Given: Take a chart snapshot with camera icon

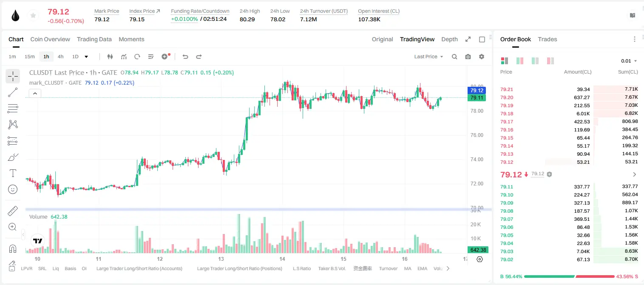Looking at the screenshot, I should tap(468, 57).
